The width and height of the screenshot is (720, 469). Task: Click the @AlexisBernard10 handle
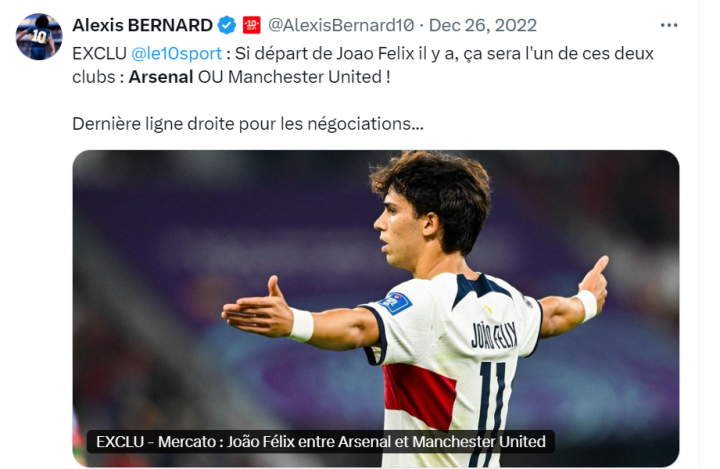[343, 25]
